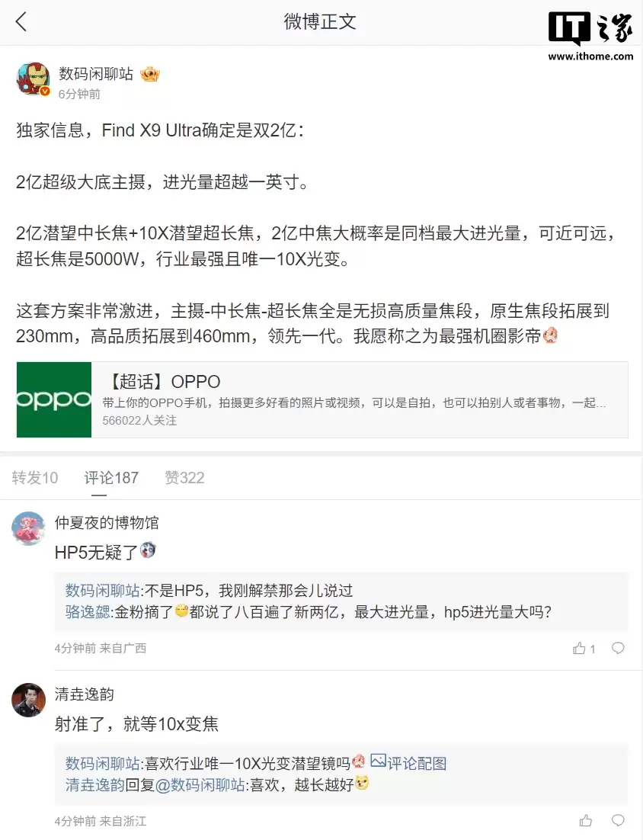
Task: Switch to the 评论187 tab
Action: 111,477
